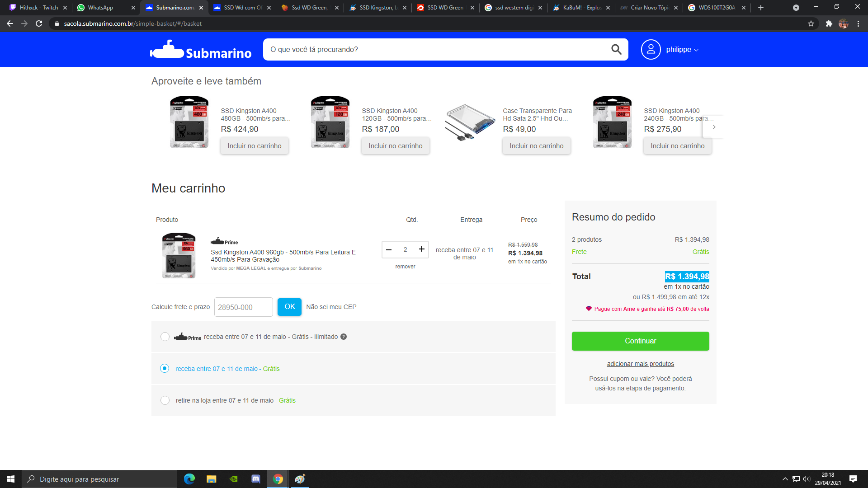Click the Submarino logo

tap(201, 50)
